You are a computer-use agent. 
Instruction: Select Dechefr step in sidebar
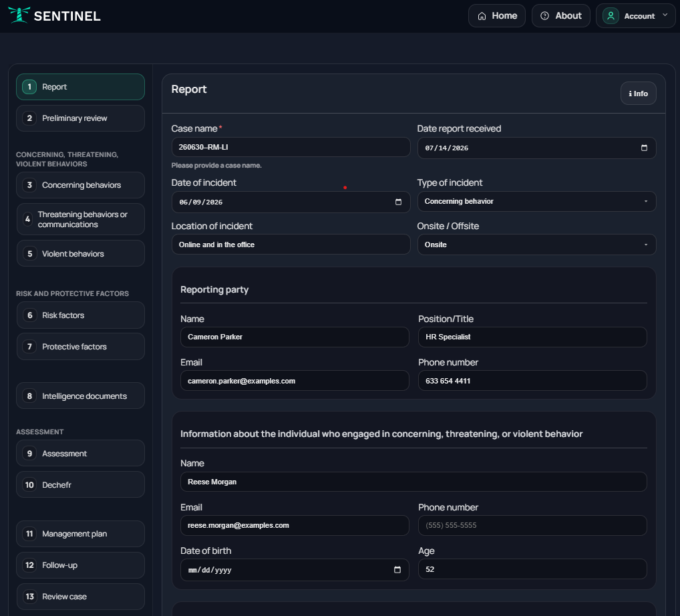click(x=80, y=484)
